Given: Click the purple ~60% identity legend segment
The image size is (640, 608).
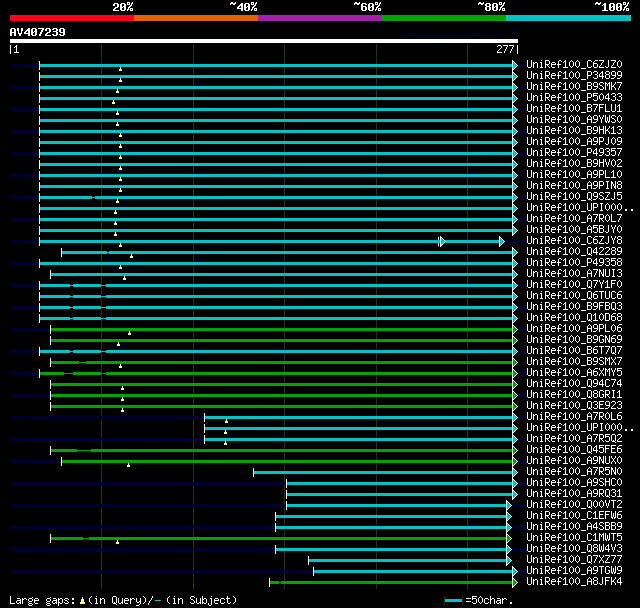Looking at the screenshot, I should click(320, 18).
